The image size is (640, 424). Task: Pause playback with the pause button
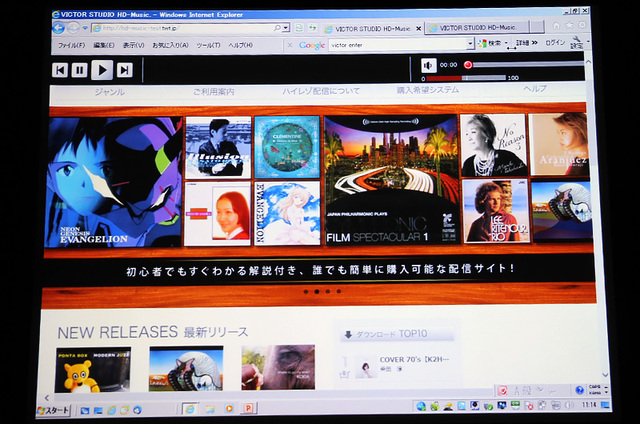[80, 69]
